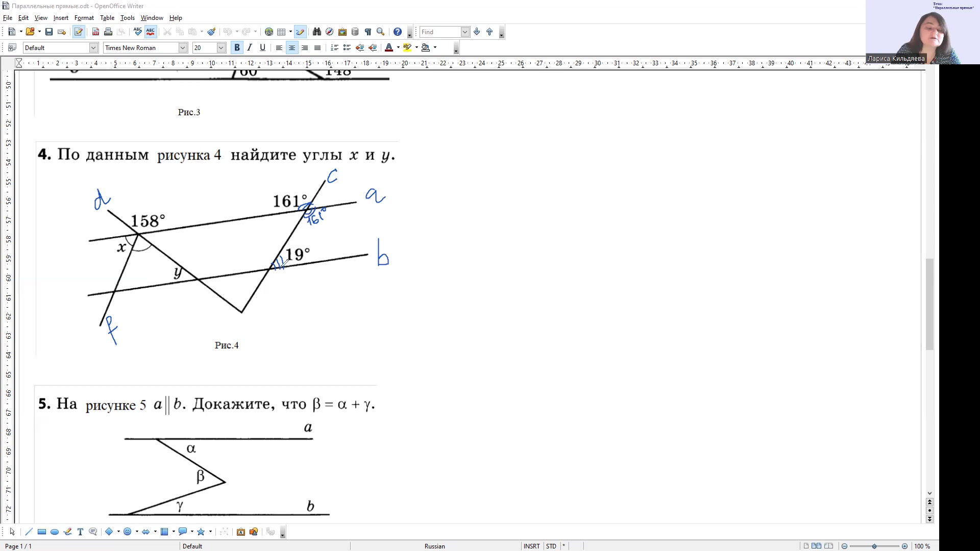Open the Paragraph Style dropdown
The height and width of the screenshot is (551, 980).
coord(93,47)
